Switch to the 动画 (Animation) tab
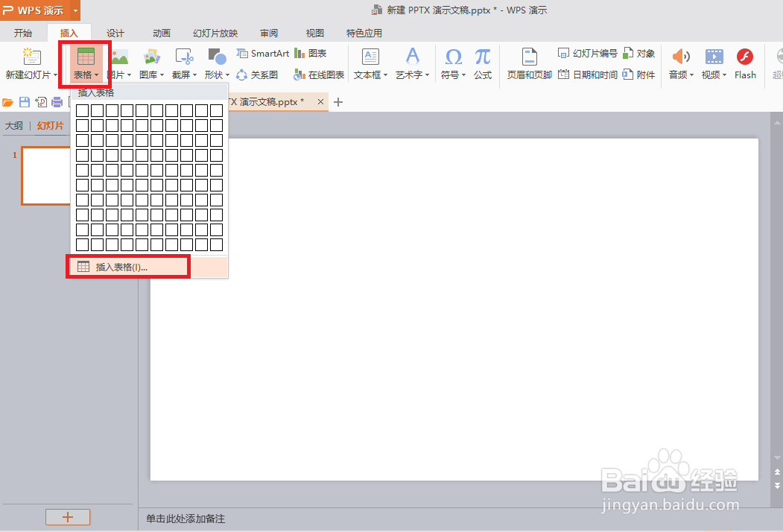The height and width of the screenshot is (532, 783). point(162,33)
